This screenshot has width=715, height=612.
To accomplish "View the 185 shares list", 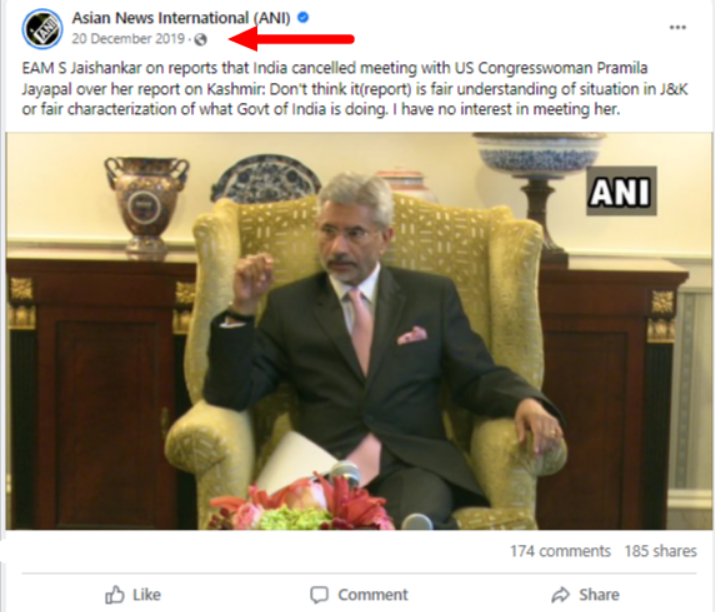I will [661, 551].
